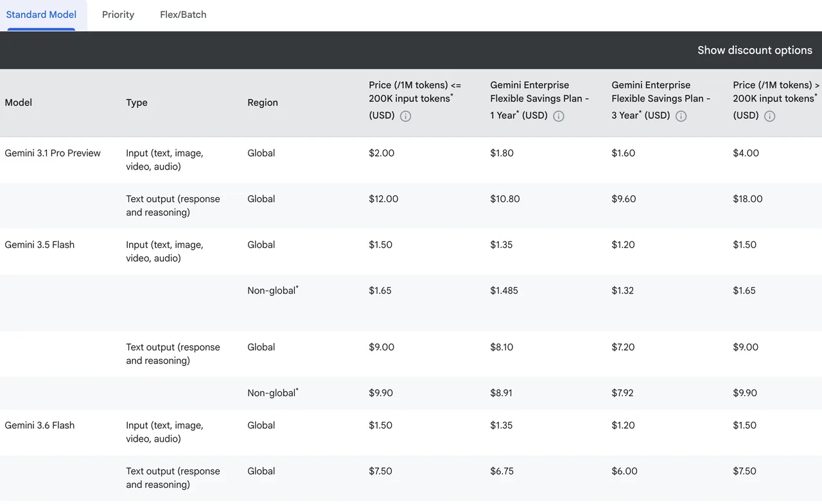Click the Type column header
The width and height of the screenshot is (822, 504).
pos(137,103)
